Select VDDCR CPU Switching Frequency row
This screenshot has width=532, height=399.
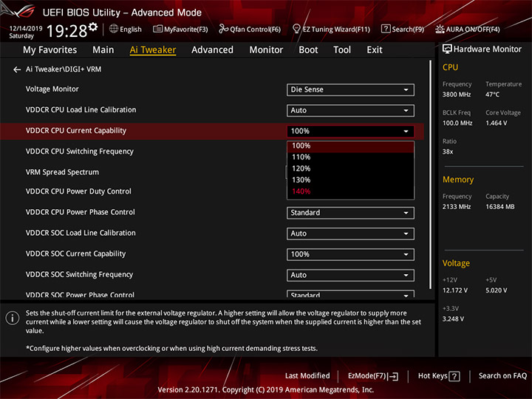tap(212, 151)
